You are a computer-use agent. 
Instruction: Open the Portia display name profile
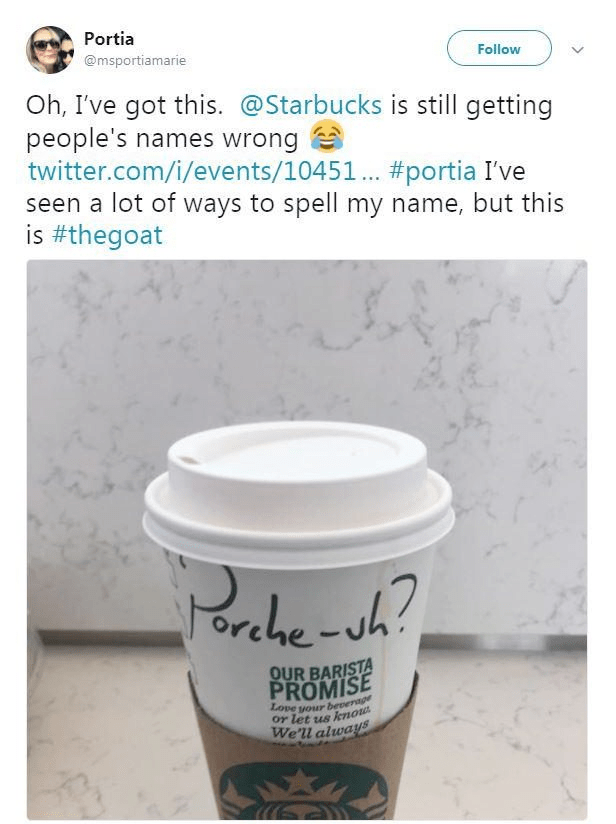(109, 39)
